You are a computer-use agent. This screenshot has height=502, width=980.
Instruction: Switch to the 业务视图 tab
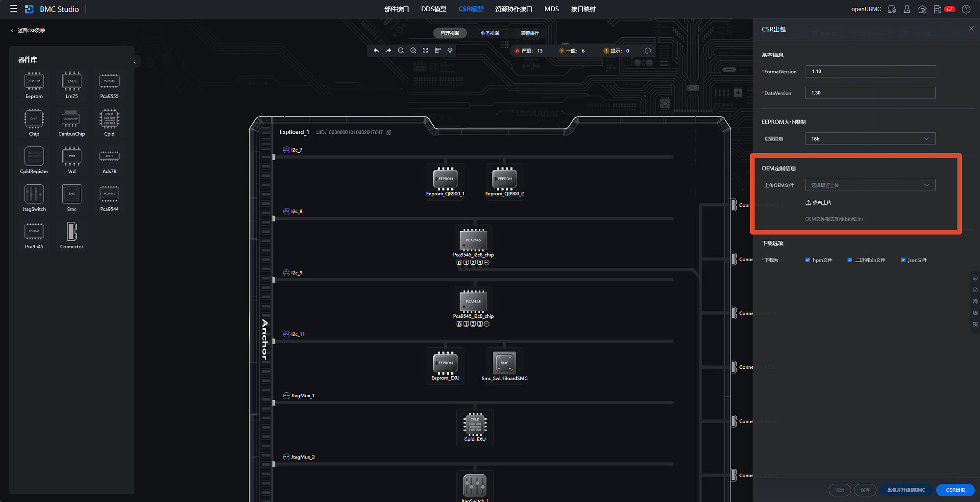pyautogui.click(x=490, y=33)
